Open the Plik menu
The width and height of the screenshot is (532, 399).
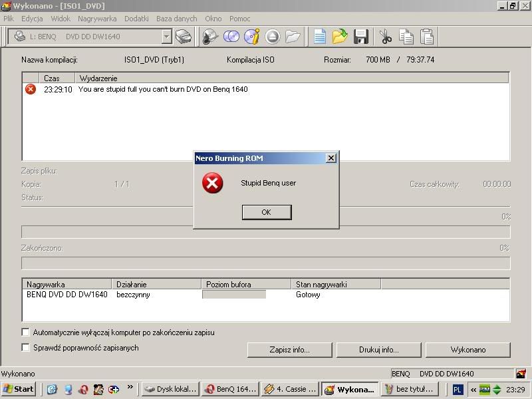pos(9,19)
